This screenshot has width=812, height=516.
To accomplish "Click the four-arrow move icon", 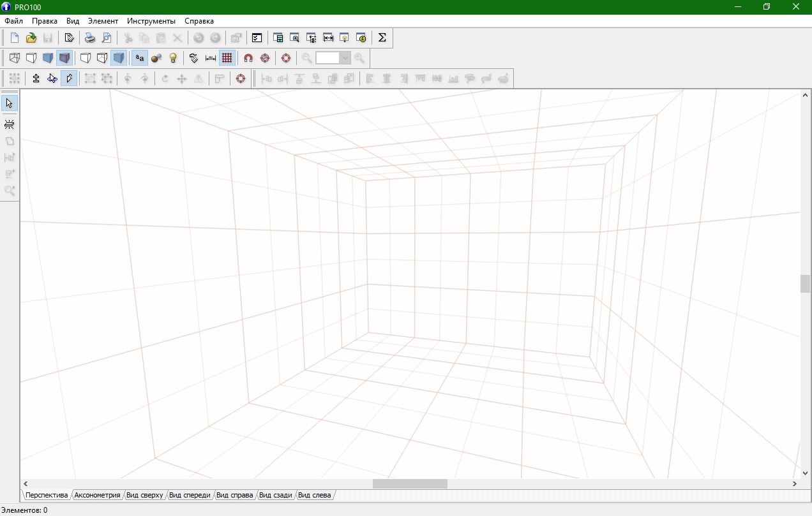I will (x=182, y=78).
